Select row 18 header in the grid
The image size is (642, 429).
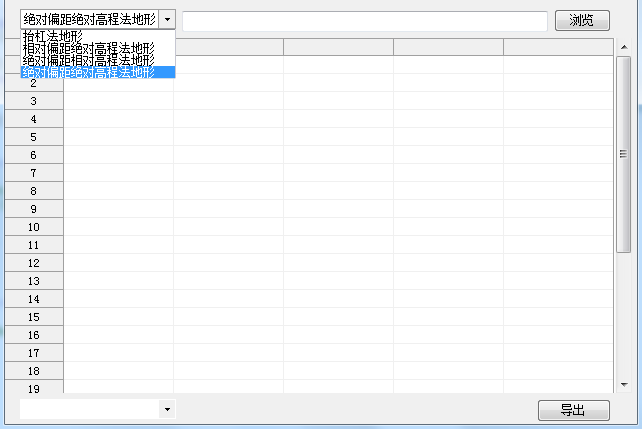click(x=33, y=371)
